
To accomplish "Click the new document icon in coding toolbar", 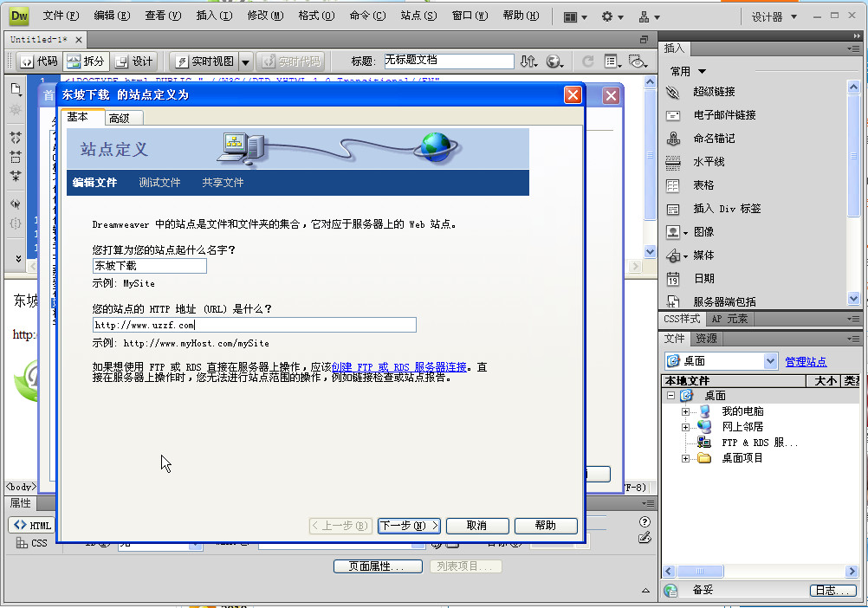I will (16, 88).
